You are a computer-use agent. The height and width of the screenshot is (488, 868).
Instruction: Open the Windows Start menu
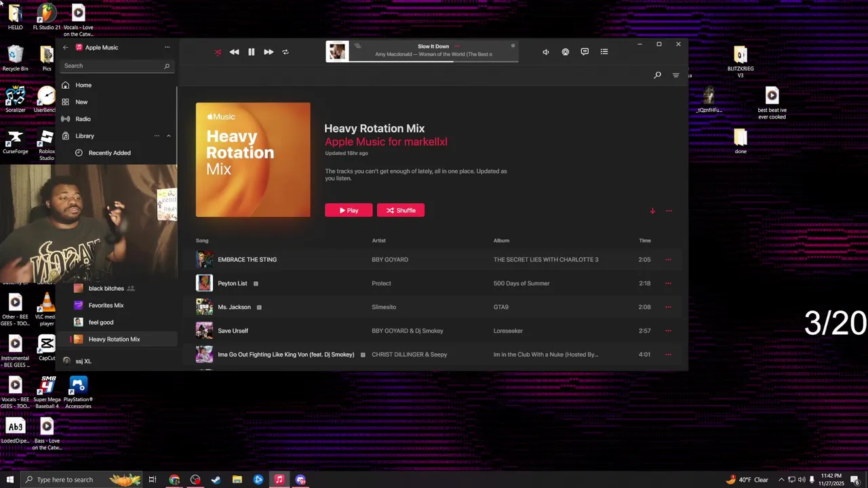click(9, 480)
